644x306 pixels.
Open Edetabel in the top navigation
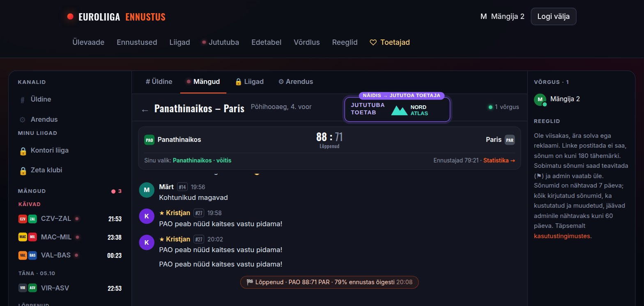click(267, 42)
